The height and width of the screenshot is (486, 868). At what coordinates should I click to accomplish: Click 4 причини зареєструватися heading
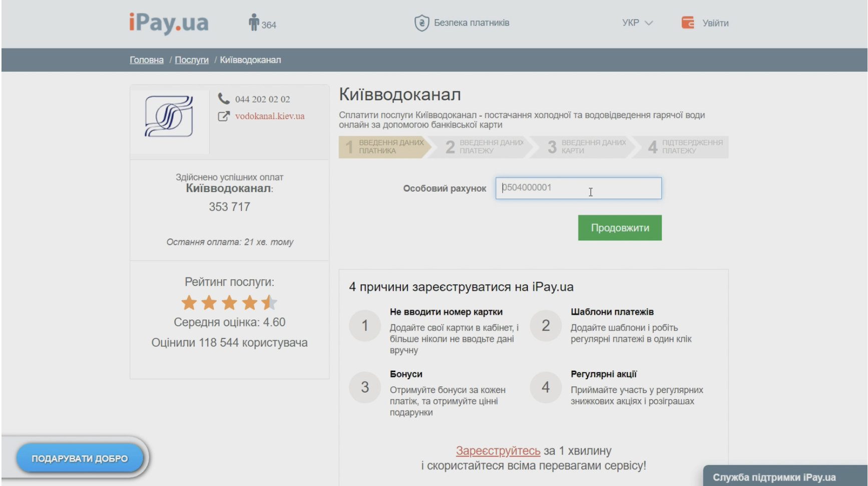tap(461, 287)
